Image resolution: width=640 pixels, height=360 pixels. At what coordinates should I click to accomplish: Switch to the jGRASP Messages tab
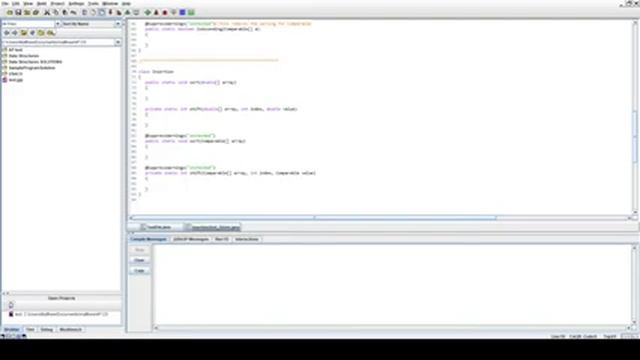(191, 239)
